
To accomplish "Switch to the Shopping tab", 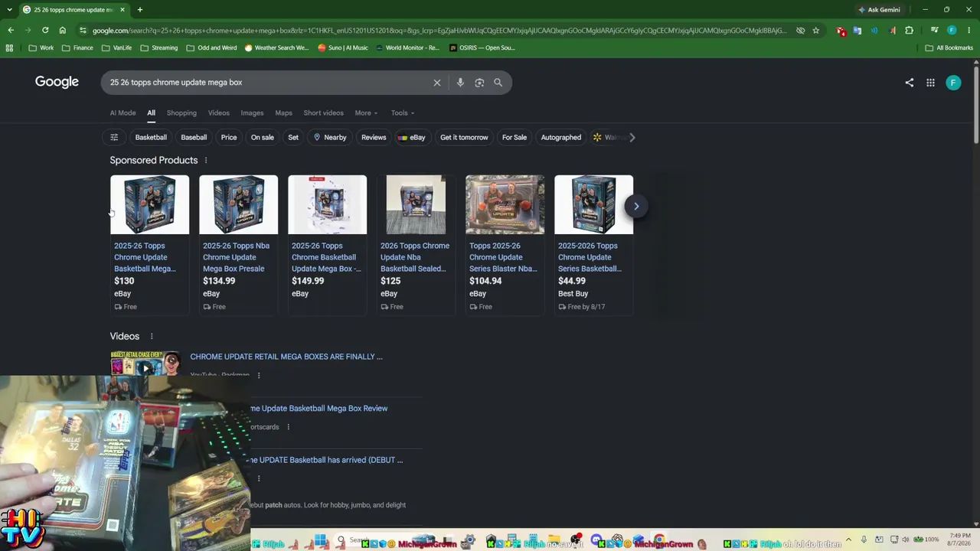I will (x=181, y=113).
